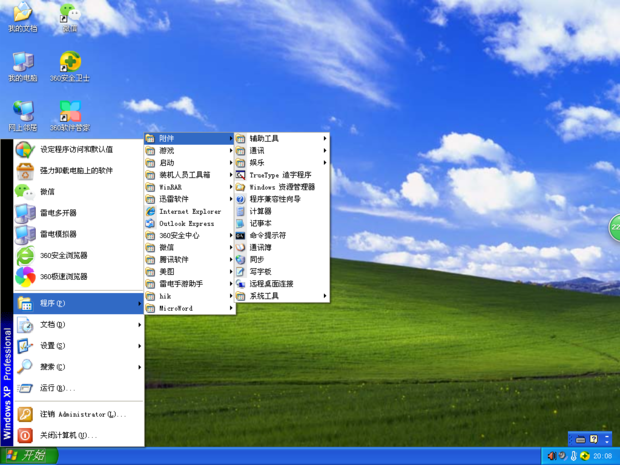Open 命令提示符 command prompt
The image size is (620, 465).
click(x=282, y=236)
